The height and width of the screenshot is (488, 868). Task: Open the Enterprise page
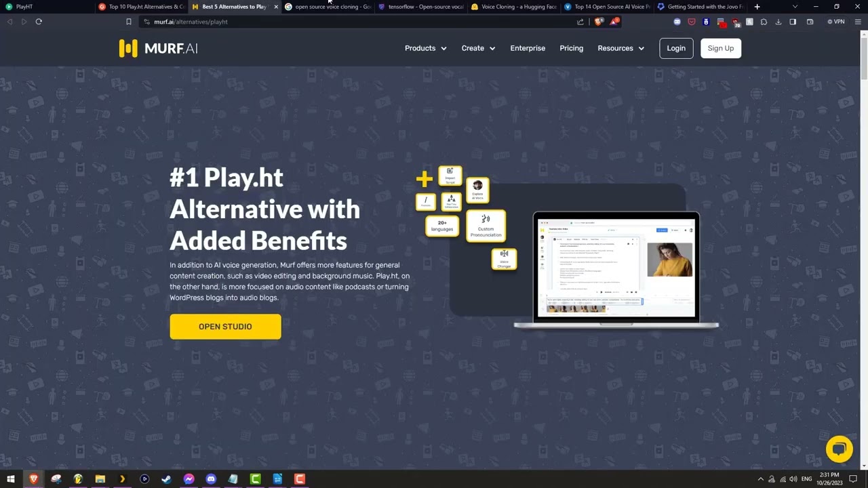[528, 48]
